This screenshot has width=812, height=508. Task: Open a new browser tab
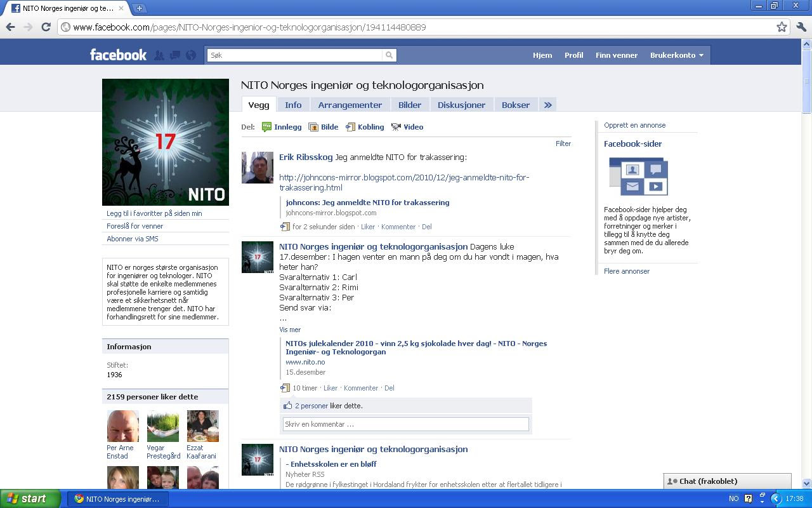coord(139,8)
